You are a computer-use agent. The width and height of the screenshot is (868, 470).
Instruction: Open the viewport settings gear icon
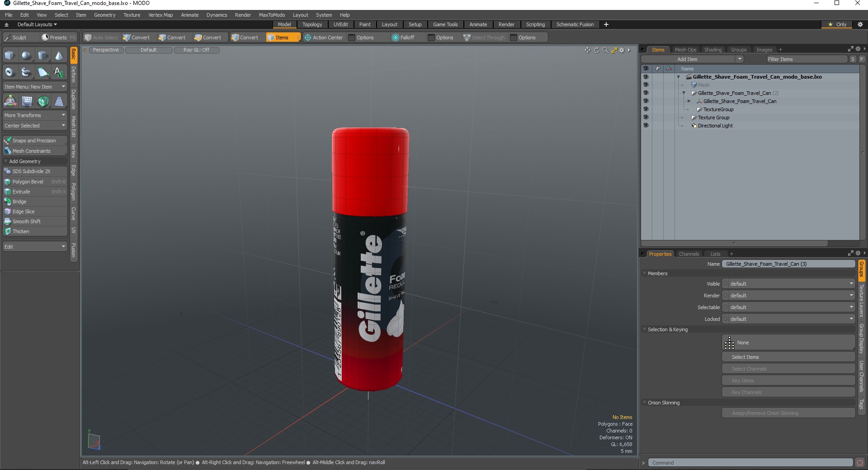pyautogui.click(x=622, y=50)
